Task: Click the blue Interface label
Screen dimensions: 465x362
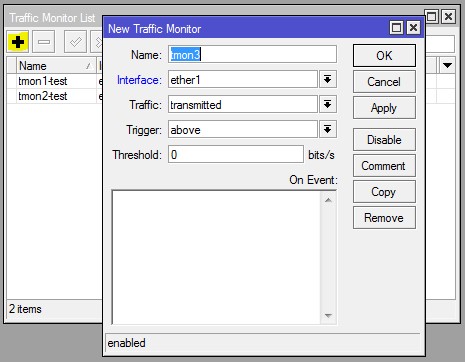Action: tap(139, 80)
